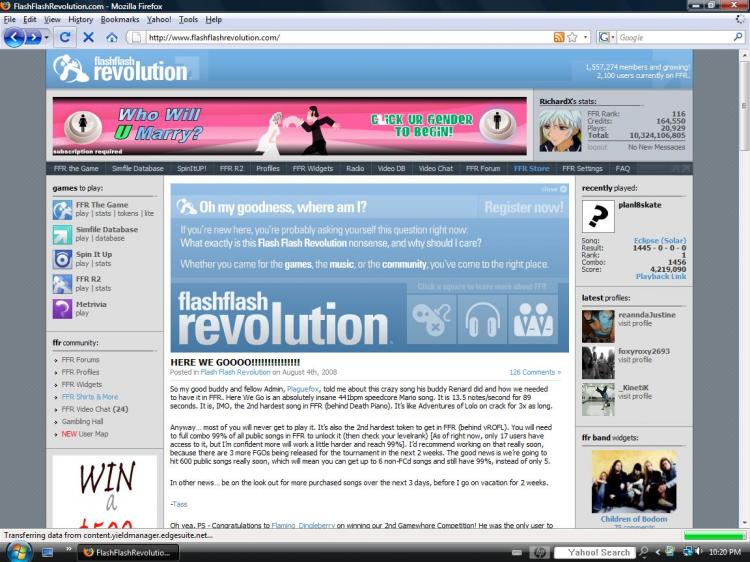Open reanndaJustine's profile thumbnail
The height and width of the screenshot is (562, 750).
pos(598,326)
